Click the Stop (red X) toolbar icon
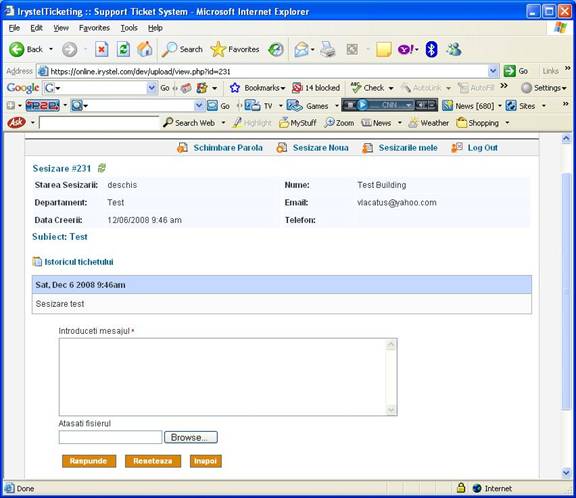 (101, 49)
